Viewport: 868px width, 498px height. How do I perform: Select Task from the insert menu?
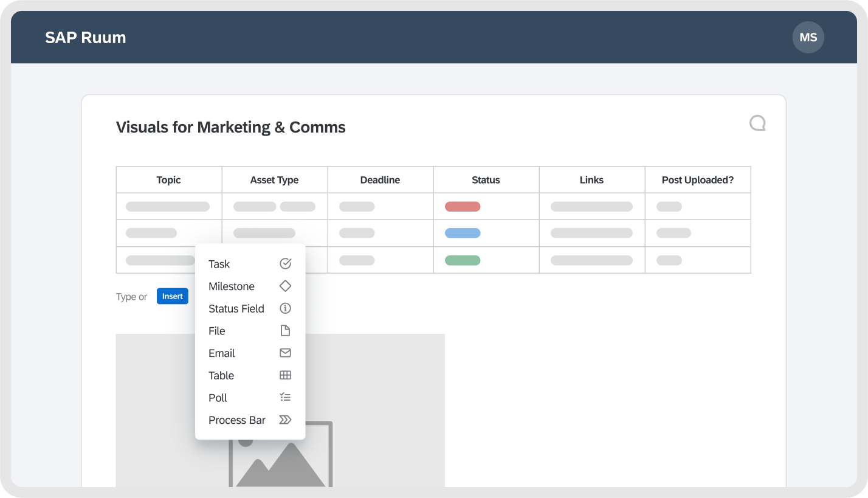(219, 264)
